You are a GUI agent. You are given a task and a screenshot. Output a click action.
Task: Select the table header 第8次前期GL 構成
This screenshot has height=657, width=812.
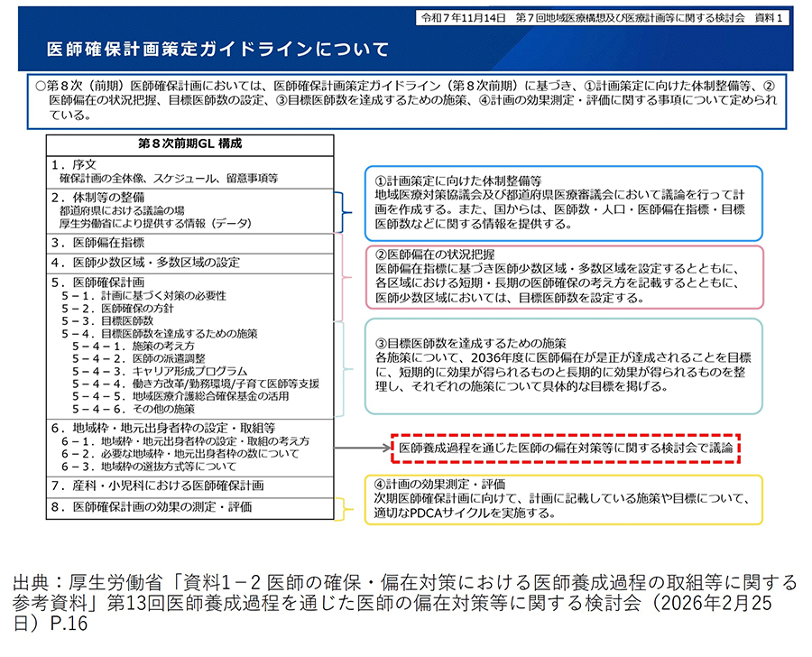[189, 145]
